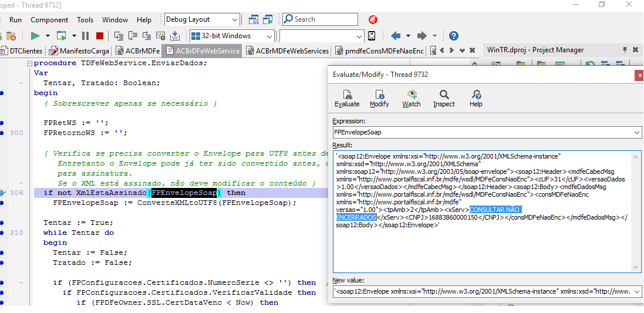
Task: Click the red round icon beside Search
Action: 373,19
